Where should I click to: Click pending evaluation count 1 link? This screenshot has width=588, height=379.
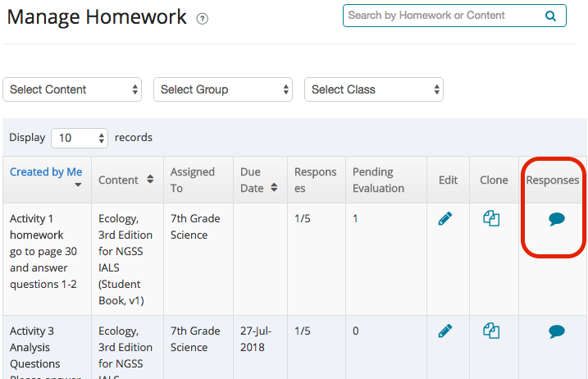355,218
